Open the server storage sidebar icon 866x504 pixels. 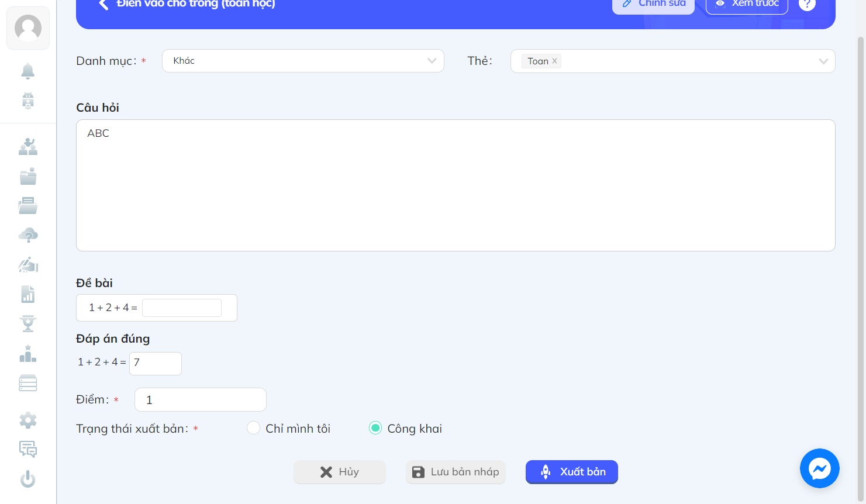coord(28,383)
